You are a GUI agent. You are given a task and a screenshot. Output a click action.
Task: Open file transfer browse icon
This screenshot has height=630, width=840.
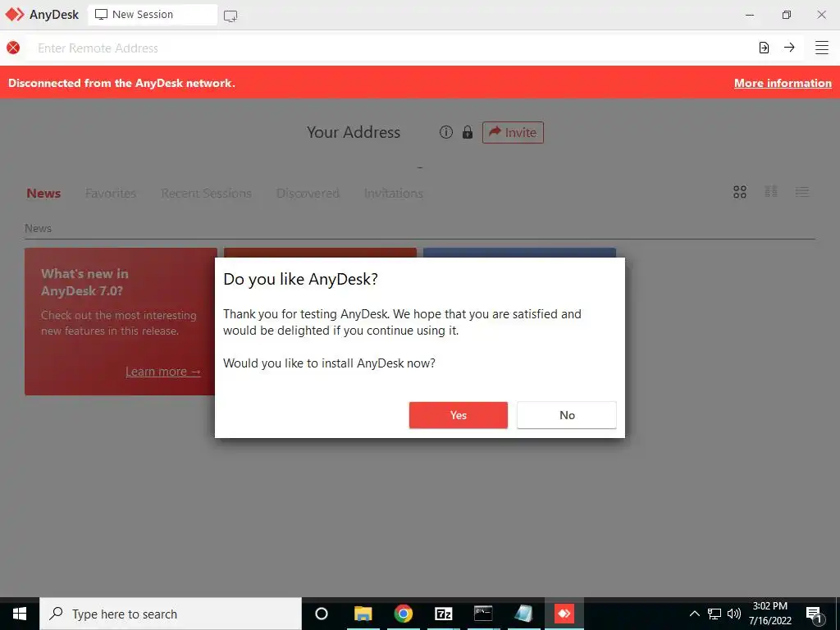click(x=764, y=48)
